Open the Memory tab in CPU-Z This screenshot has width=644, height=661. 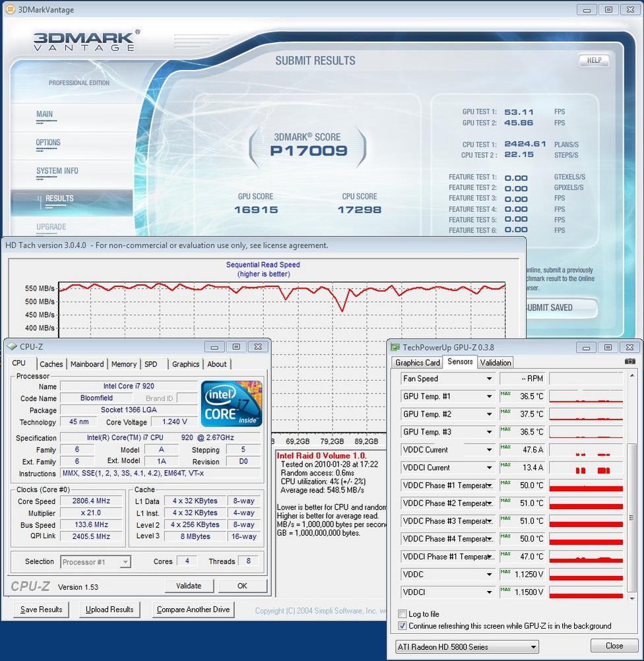tap(124, 364)
